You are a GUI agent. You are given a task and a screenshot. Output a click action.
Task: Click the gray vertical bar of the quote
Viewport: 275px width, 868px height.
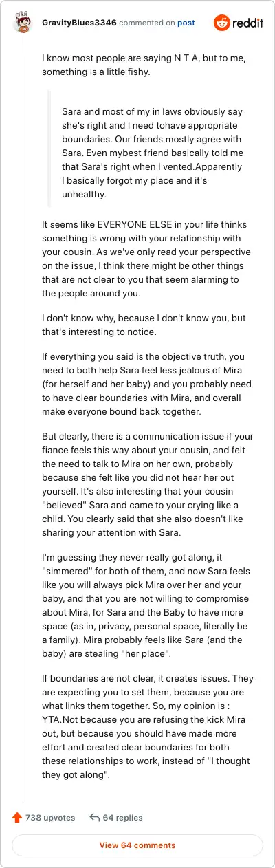coord(49,149)
